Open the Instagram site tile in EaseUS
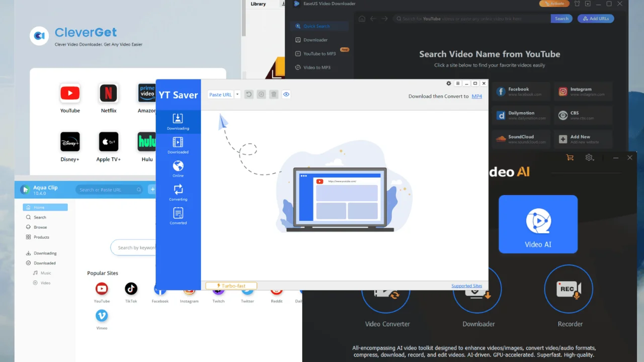 (584, 92)
